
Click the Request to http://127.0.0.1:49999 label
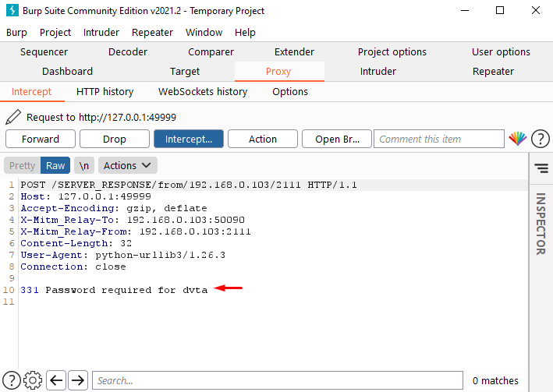pos(101,117)
